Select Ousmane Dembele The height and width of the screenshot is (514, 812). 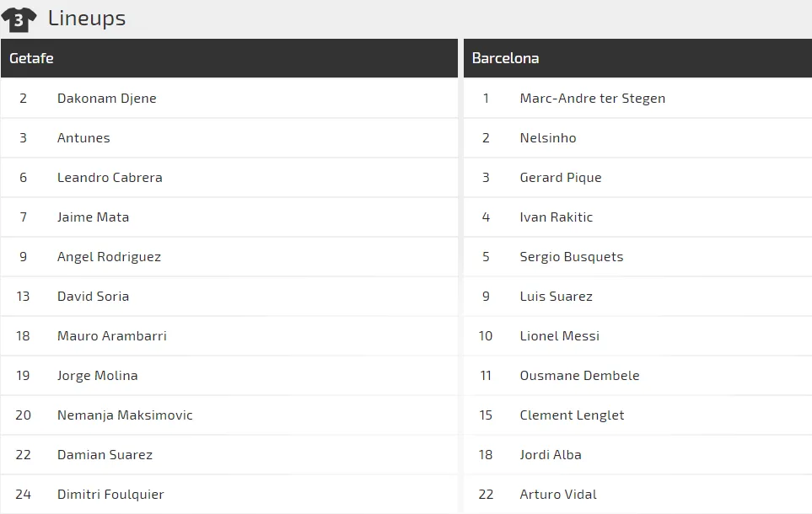tap(579, 376)
